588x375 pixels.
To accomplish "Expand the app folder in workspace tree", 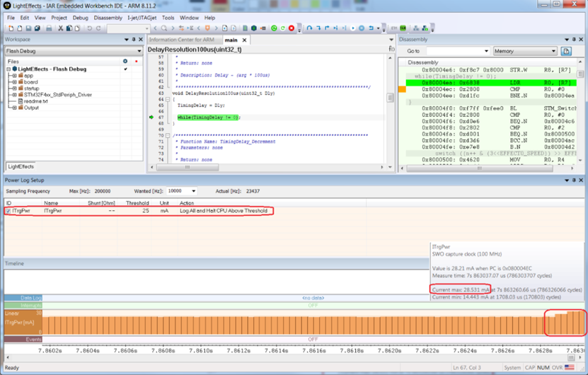I will pos(14,76).
